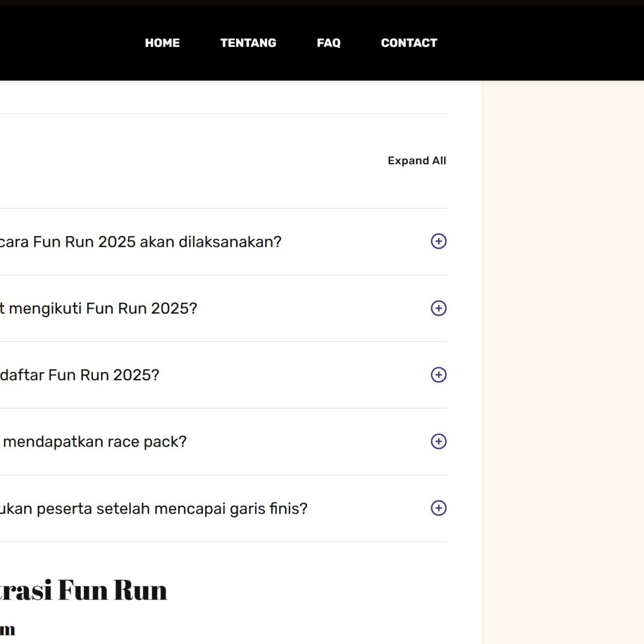The height and width of the screenshot is (644, 644).
Task: Click plus icon beside 'mengikuti Fun Run 2025?'
Action: tap(438, 308)
